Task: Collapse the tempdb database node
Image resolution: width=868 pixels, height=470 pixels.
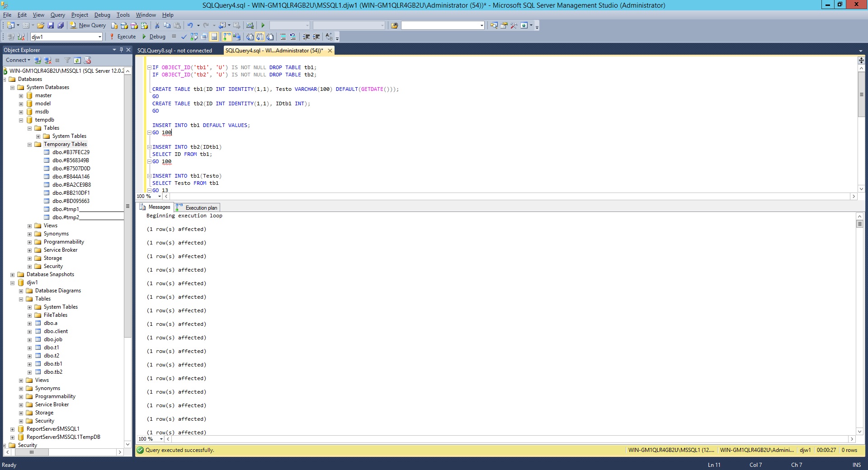Action: [21, 120]
